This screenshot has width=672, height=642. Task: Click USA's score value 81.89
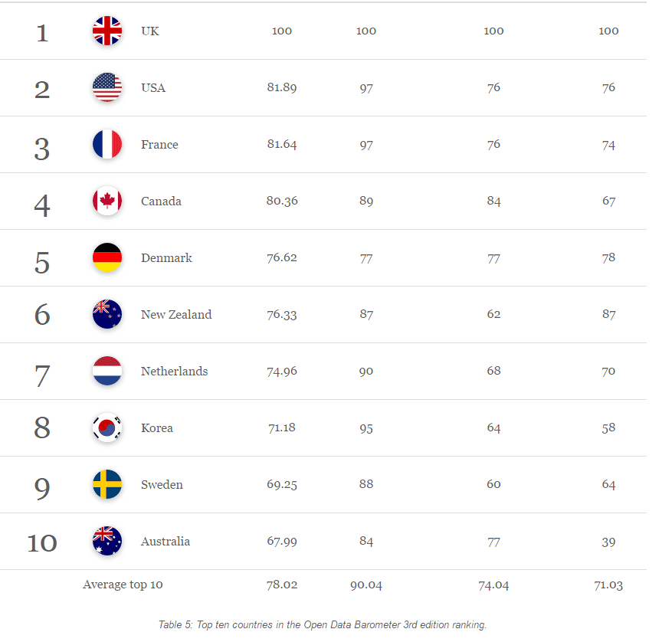click(282, 88)
